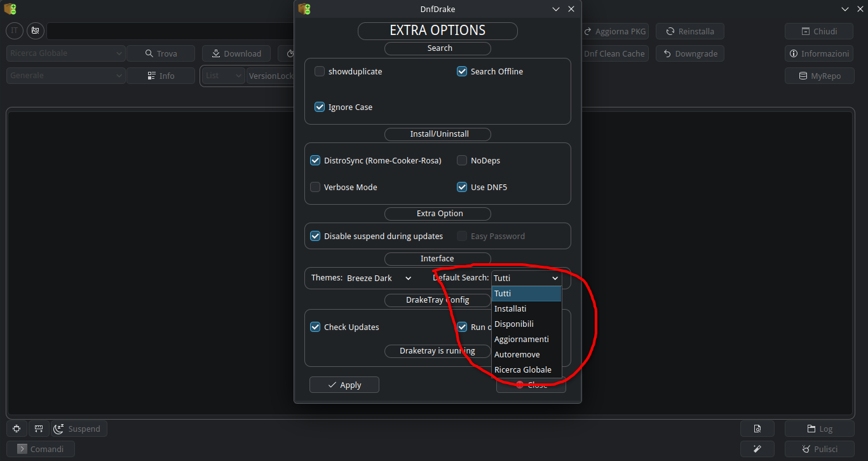Screen dimensions: 868x461
Task: Click the document search icon button
Action: pyautogui.click(x=757, y=429)
